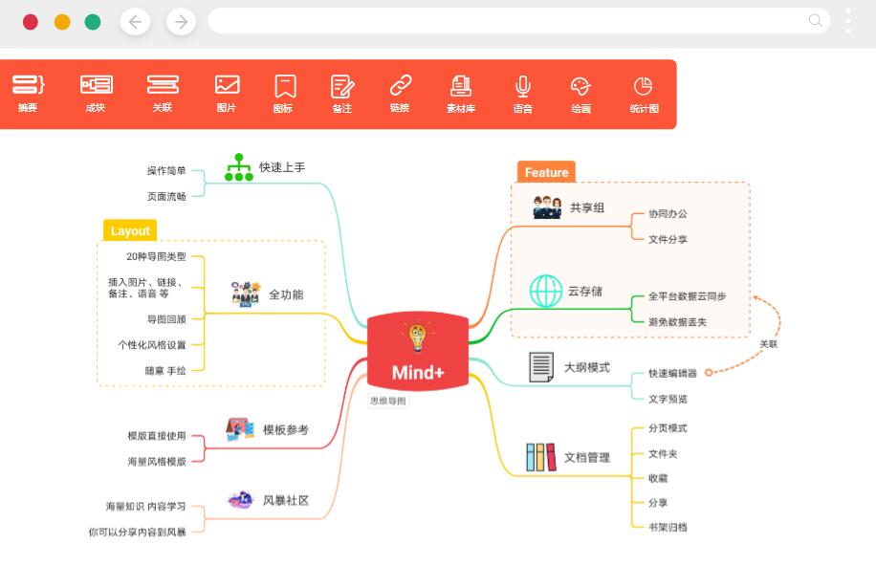Click the 图标 (icon) tool
This screenshot has width=876, height=588.
(282, 93)
